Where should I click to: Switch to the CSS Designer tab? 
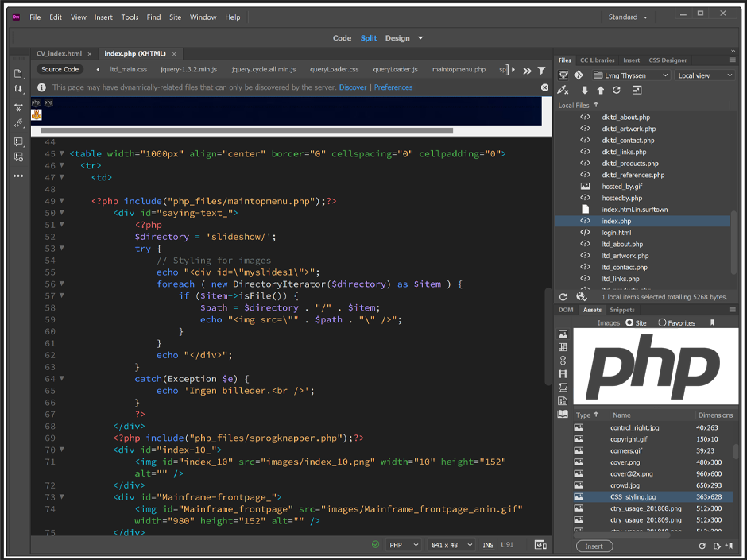point(668,60)
